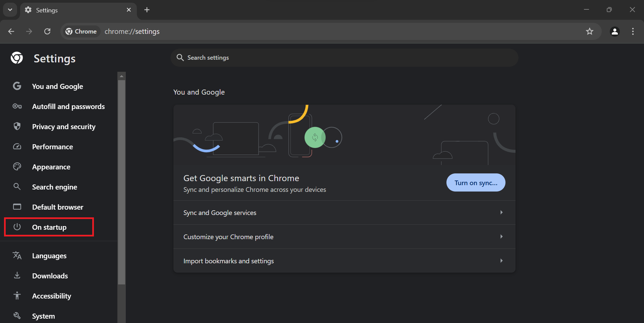Click the Downloads arrow icon

tap(17, 275)
